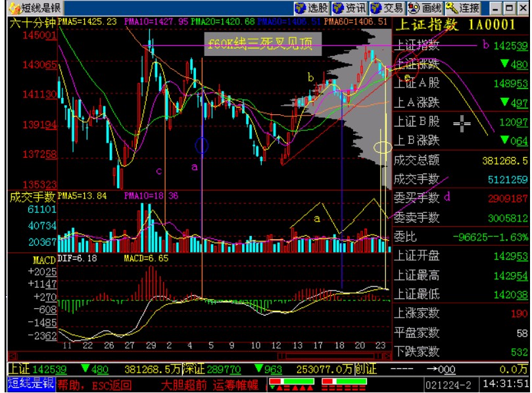
Task: Click the 六十分钟 period label
Action: point(33,23)
